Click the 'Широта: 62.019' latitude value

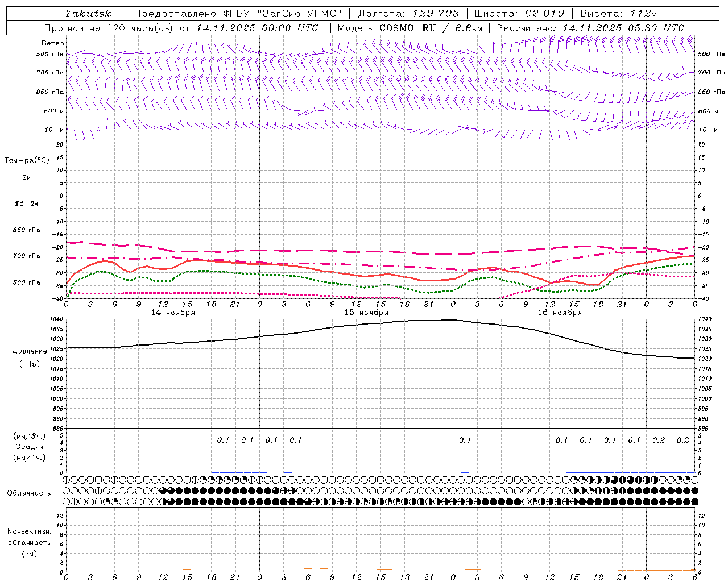[x=519, y=14]
